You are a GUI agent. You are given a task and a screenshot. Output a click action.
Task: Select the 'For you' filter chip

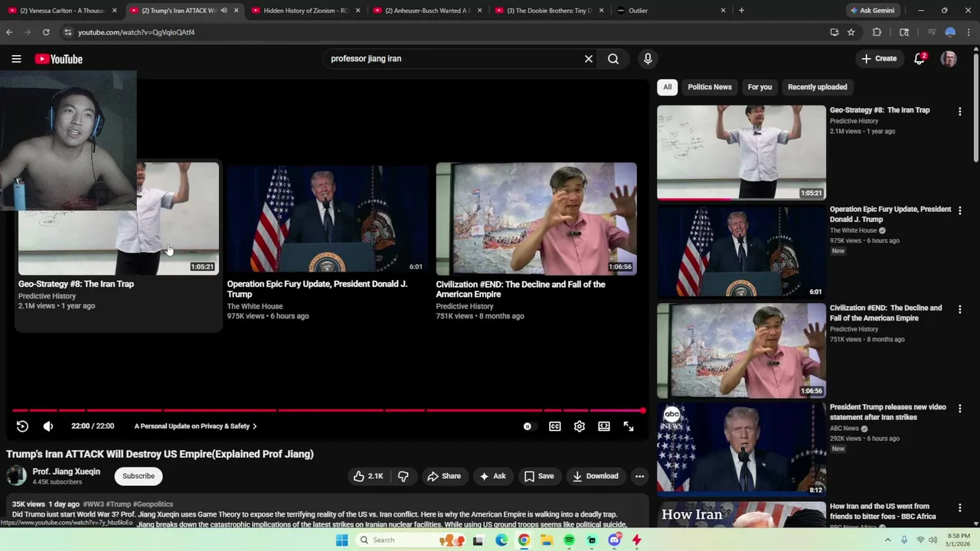tap(759, 86)
